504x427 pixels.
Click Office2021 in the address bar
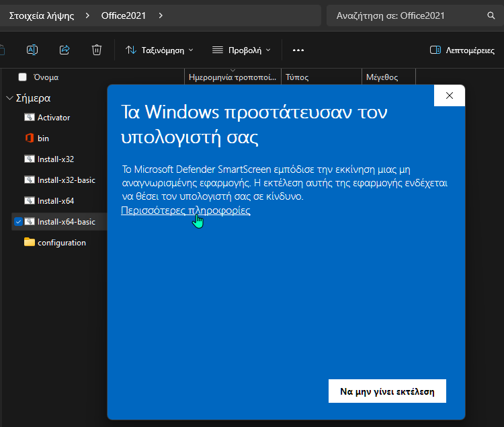coord(124,15)
